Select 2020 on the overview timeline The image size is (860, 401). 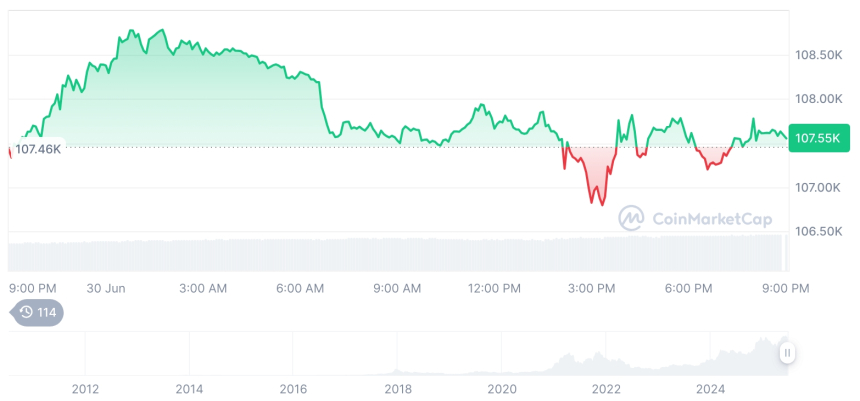click(x=502, y=388)
